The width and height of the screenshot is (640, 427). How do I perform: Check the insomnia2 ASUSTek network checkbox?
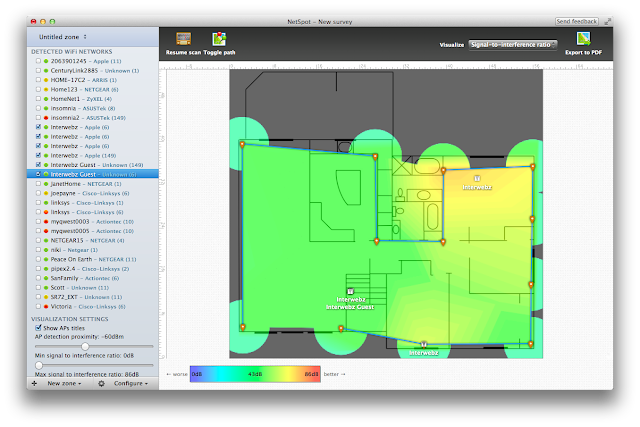pyautogui.click(x=38, y=118)
